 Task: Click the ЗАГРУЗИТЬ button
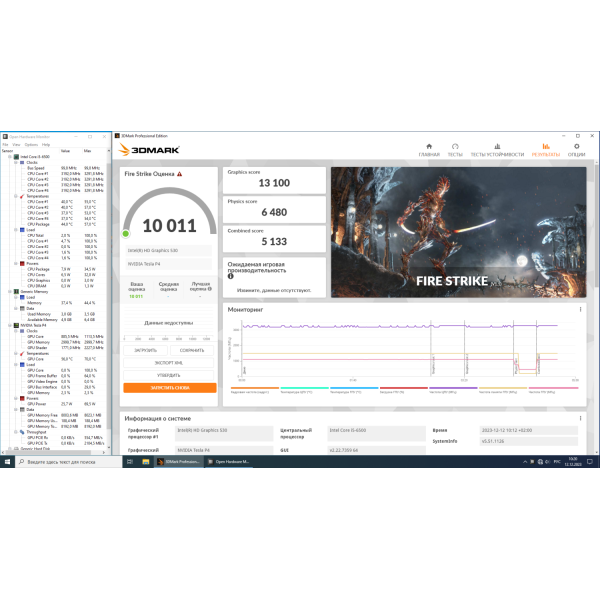(145, 350)
